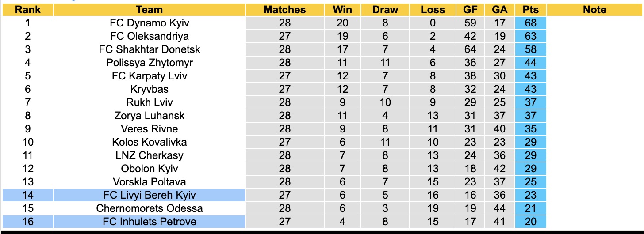This screenshot has width=644, height=234.
Task: Click the Draw column header
Action: (385, 10)
